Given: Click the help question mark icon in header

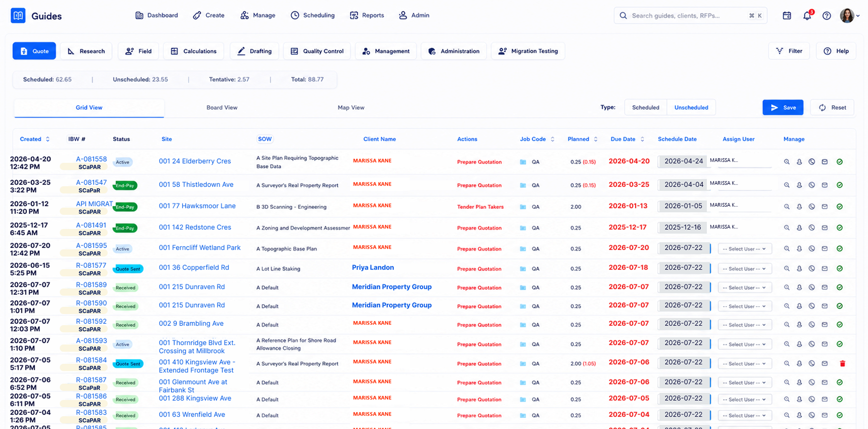Looking at the screenshot, I should pos(827,16).
